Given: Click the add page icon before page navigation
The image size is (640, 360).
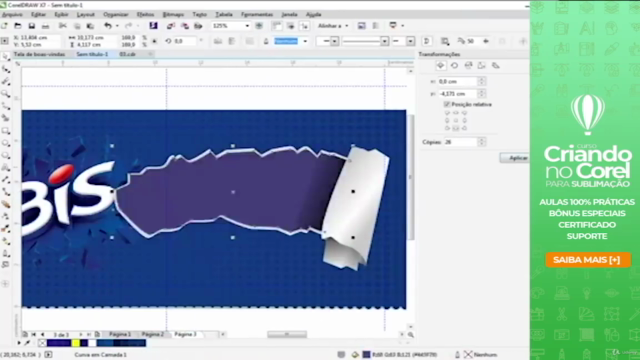Looking at the screenshot, I should point(25,334).
